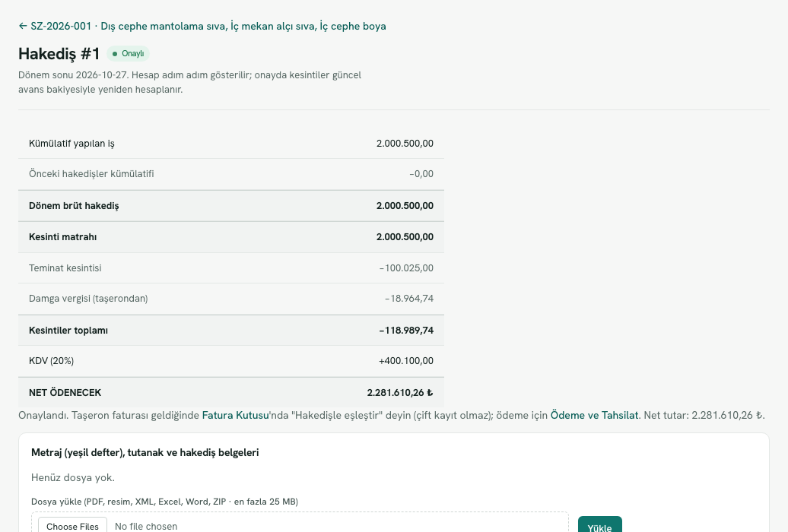The image size is (788, 532).
Task: Click the Onaylı status badge
Action: 128,54
